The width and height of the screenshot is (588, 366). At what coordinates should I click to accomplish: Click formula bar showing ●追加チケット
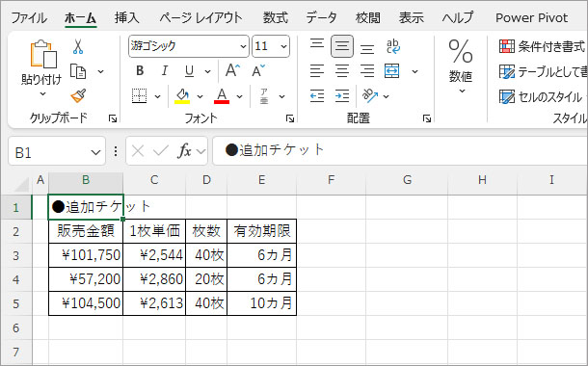pos(400,150)
